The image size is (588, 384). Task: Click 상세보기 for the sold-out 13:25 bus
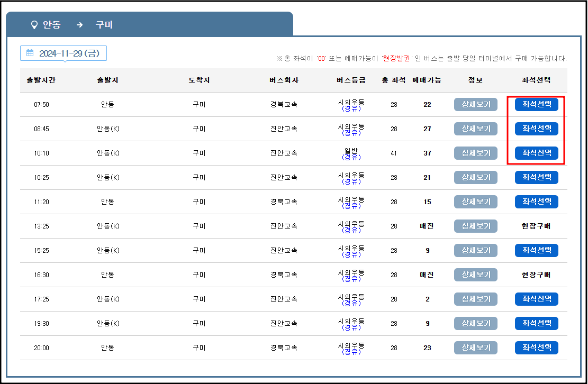tap(475, 226)
